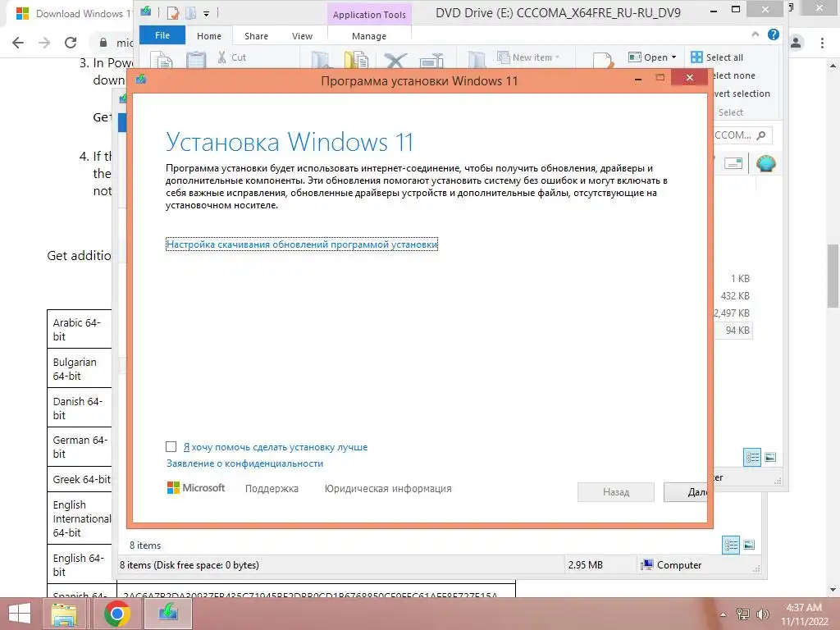Minimize the Windows 11 setup window

[637, 79]
